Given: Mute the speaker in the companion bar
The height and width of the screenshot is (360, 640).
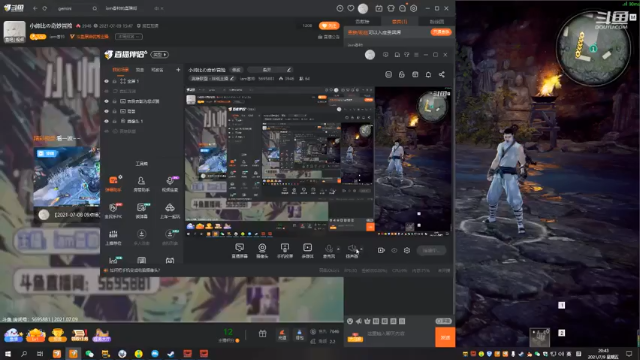Looking at the screenshot, I should click(x=351, y=250).
